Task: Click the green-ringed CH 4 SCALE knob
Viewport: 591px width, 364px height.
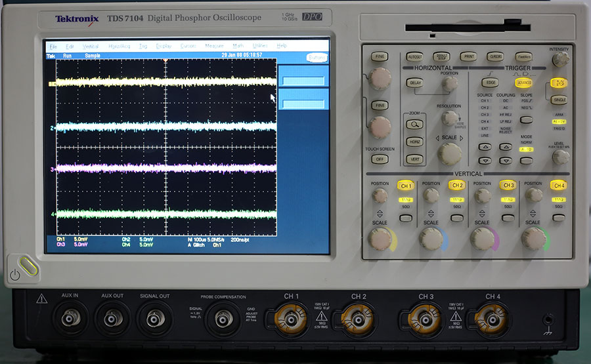Action: pos(533,239)
